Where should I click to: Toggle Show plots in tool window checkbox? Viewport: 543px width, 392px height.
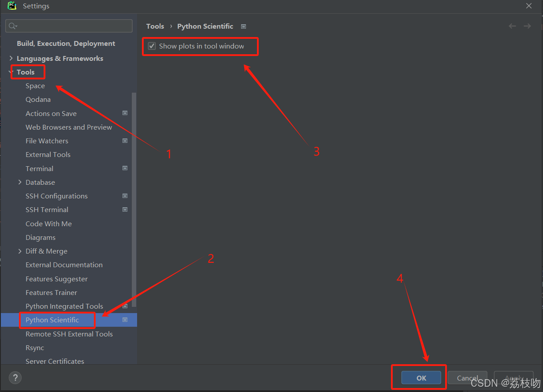coord(152,46)
